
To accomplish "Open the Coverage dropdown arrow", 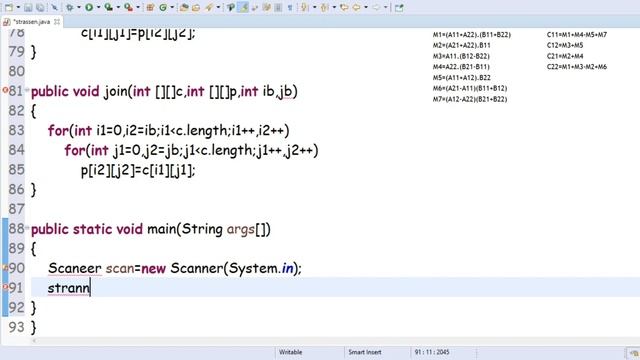I will click(x=118, y=7).
